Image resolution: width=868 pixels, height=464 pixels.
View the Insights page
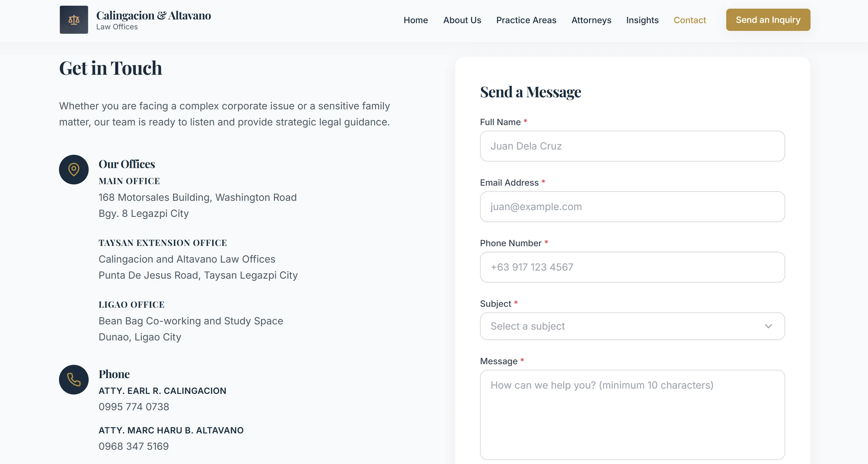click(642, 20)
